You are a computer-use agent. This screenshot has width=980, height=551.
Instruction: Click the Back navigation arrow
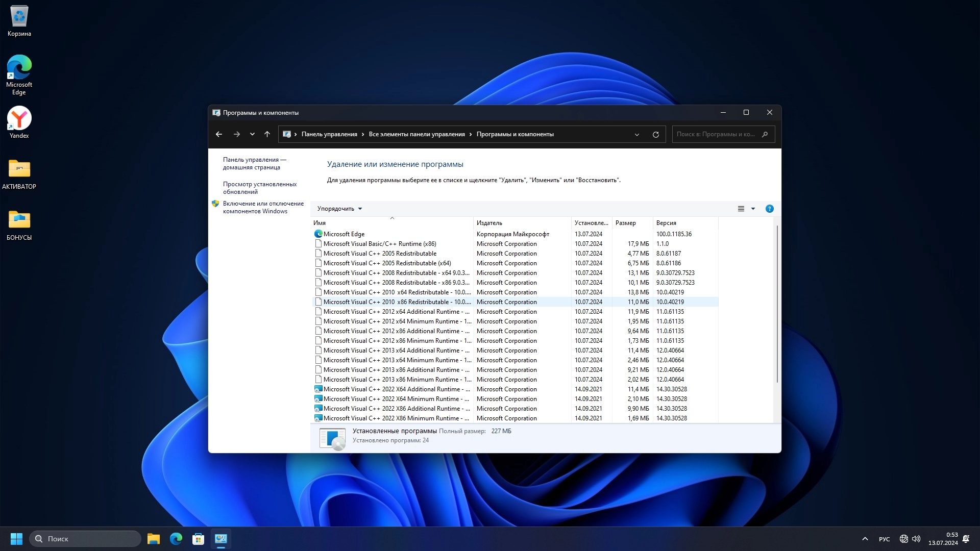pyautogui.click(x=219, y=134)
